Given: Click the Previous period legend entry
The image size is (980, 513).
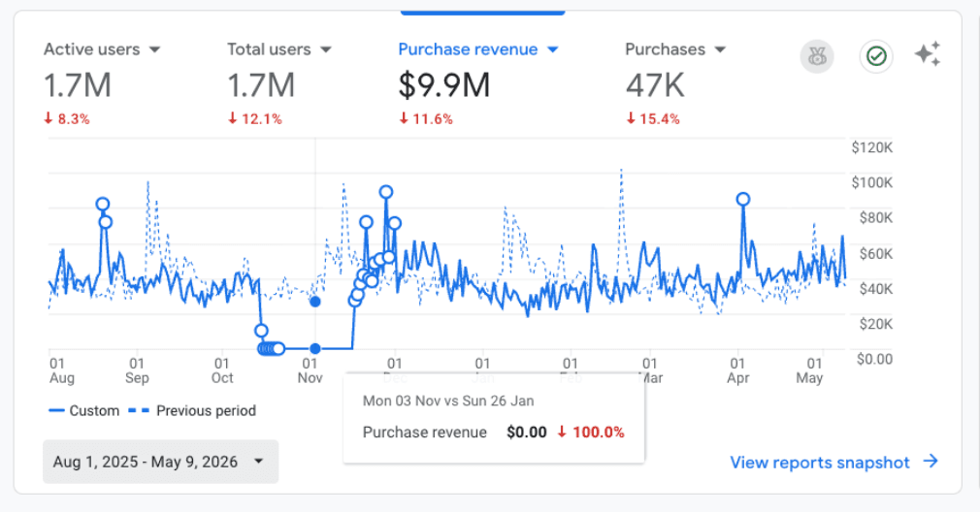Looking at the screenshot, I should pyautogui.click(x=192, y=410).
